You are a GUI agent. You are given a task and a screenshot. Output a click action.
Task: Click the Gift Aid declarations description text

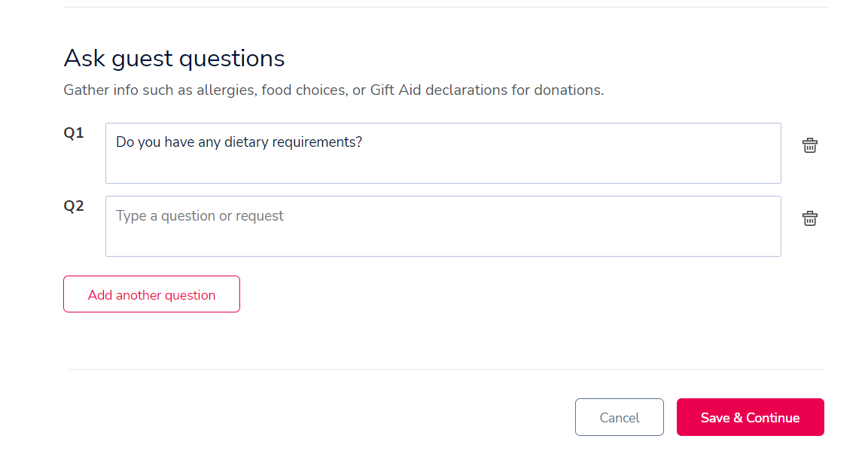(x=333, y=90)
